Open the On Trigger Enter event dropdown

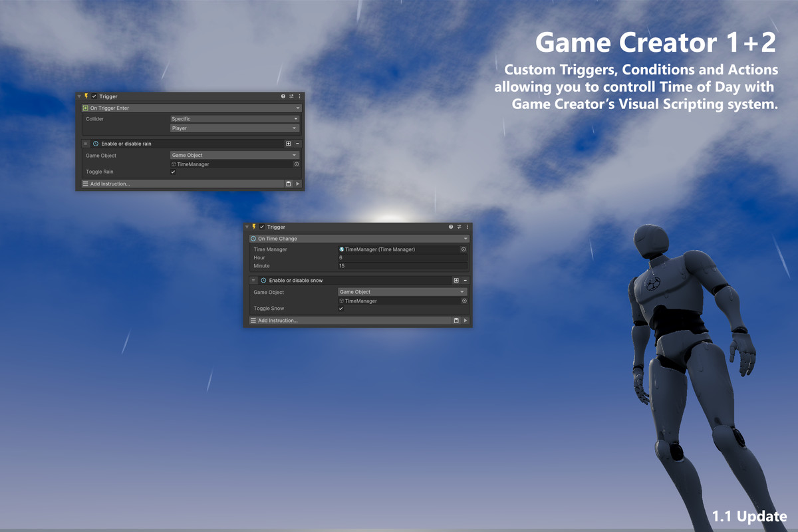tap(191, 108)
